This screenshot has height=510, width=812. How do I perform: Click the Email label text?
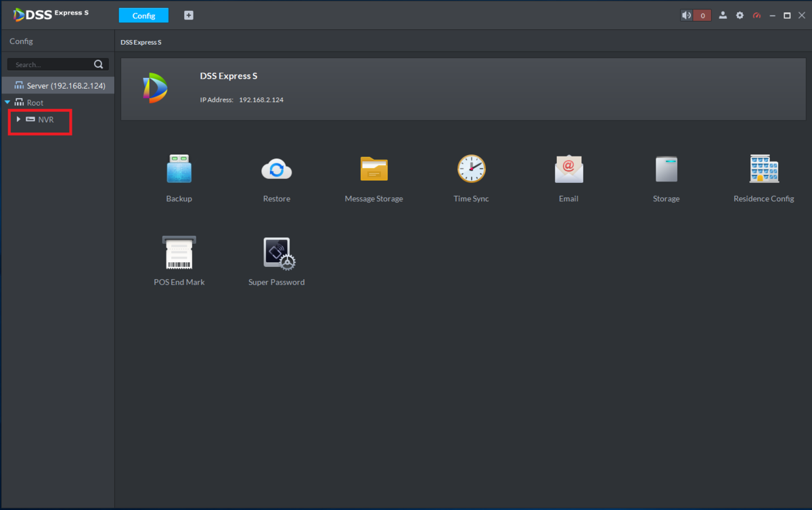click(x=568, y=198)
